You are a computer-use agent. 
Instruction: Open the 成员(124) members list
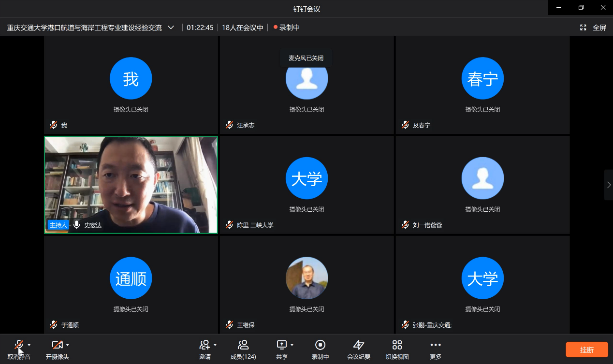coord(243,345)
